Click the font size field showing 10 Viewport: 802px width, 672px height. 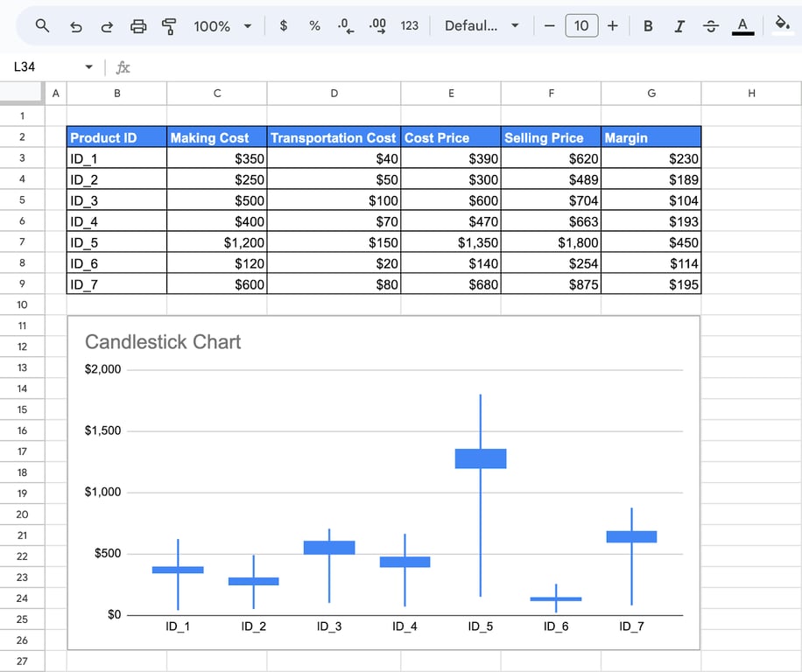581,25
